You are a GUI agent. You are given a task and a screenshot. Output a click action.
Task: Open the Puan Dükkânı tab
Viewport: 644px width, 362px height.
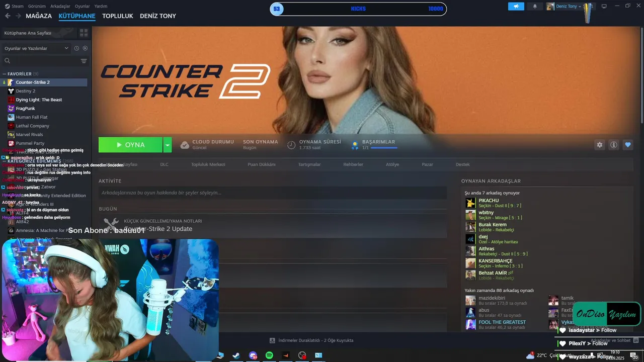(x=262, y=164)
